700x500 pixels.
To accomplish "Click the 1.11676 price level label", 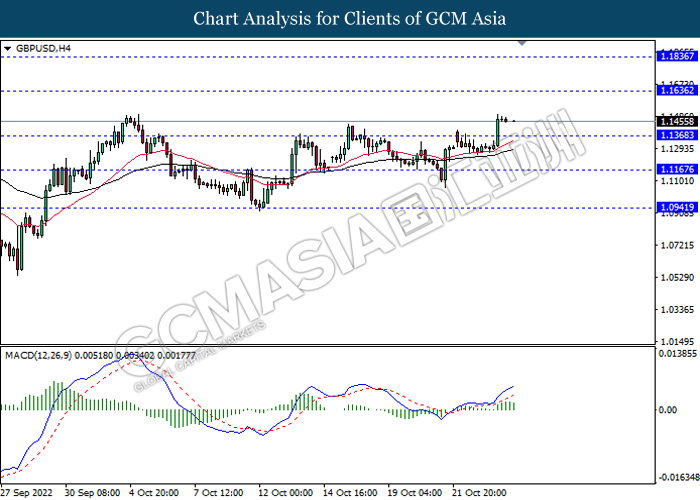I will point(677,169).
